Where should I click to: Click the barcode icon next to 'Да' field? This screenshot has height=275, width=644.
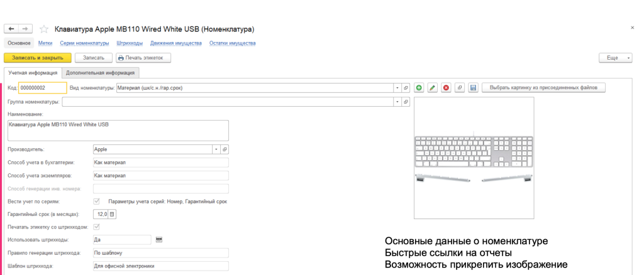[158, 239]
